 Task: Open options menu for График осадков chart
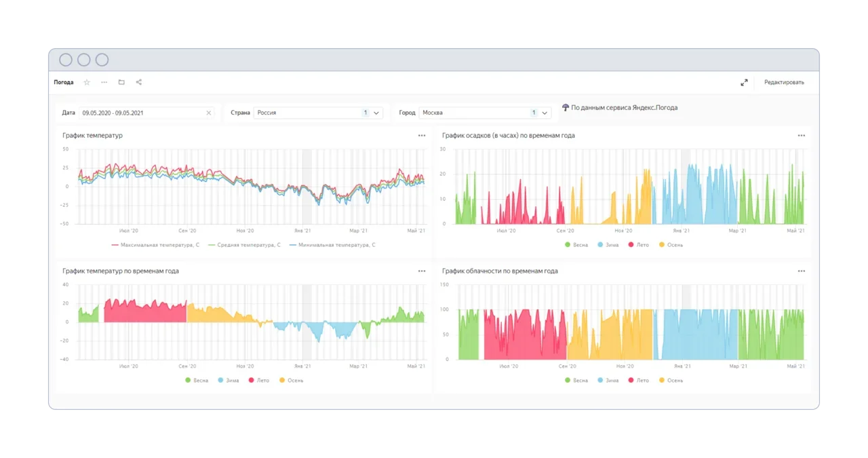(x=802, y=136)
